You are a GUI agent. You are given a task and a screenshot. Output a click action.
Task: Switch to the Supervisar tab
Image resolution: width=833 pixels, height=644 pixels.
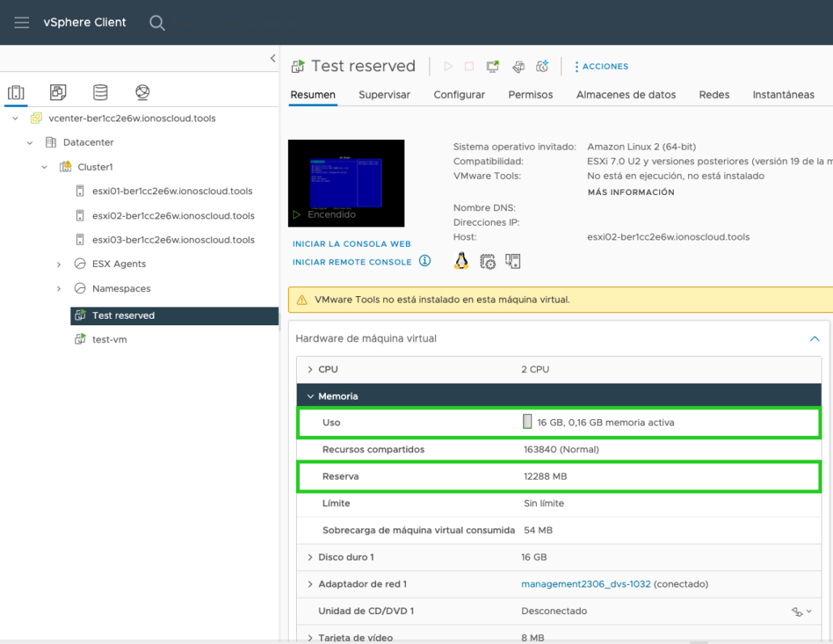(384, 95)
